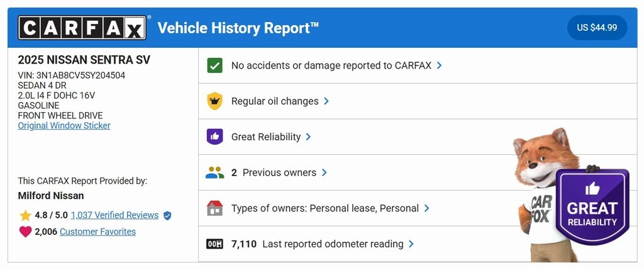The height and width of the screenshot is (270, 644).
Task: Click the yellow oil changes shield icon
Action: (215, 101)
